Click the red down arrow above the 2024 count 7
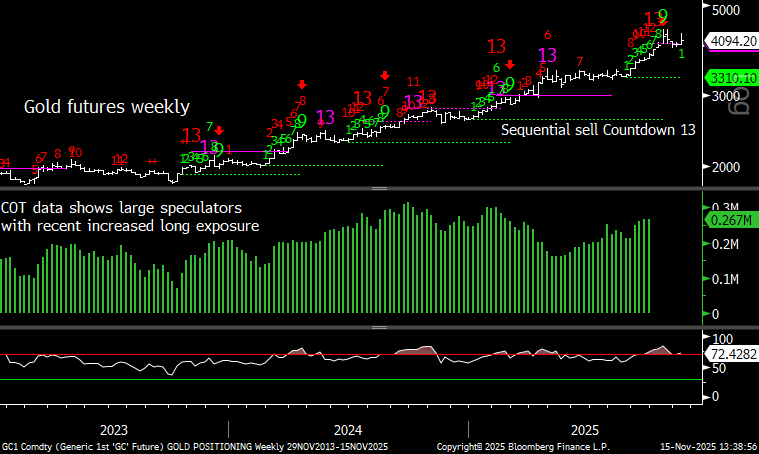Screen dimensions: 759x454 (x=385, y=76)
